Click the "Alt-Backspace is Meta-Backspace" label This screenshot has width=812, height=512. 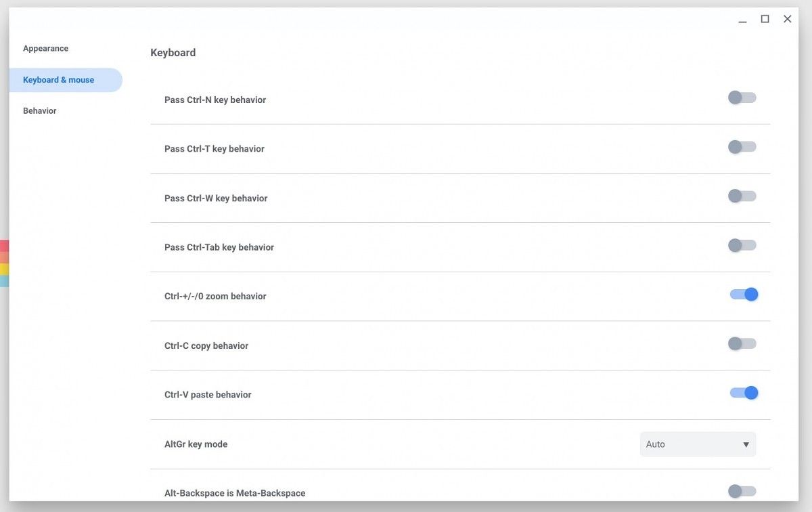pos(235,494)
